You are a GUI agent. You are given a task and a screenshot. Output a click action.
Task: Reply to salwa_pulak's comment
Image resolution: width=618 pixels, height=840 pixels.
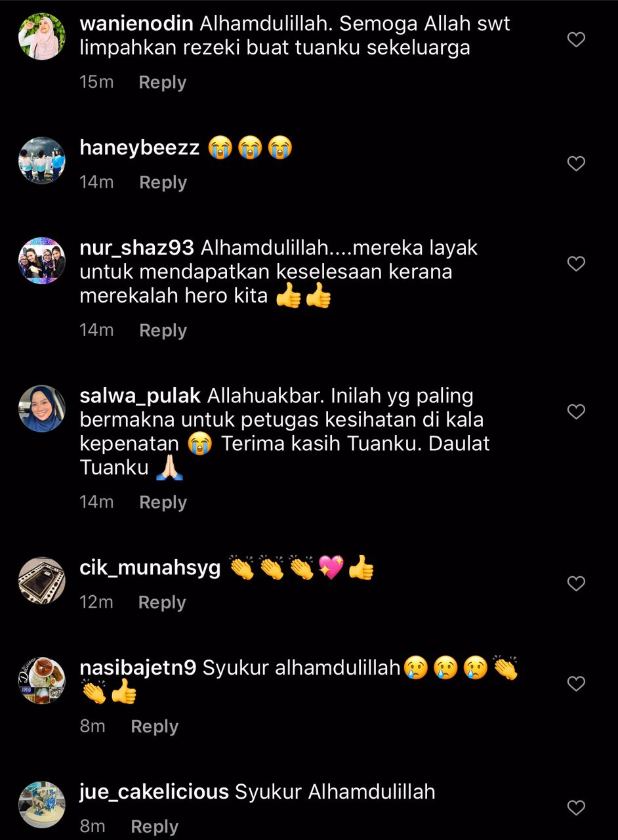point(163,502)
